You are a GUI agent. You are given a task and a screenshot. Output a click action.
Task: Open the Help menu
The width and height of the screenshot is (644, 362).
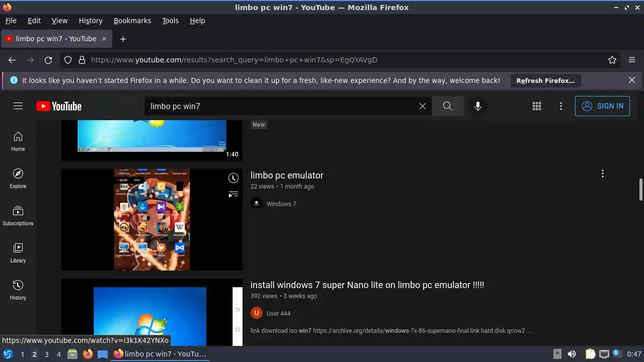pos(197,21)
